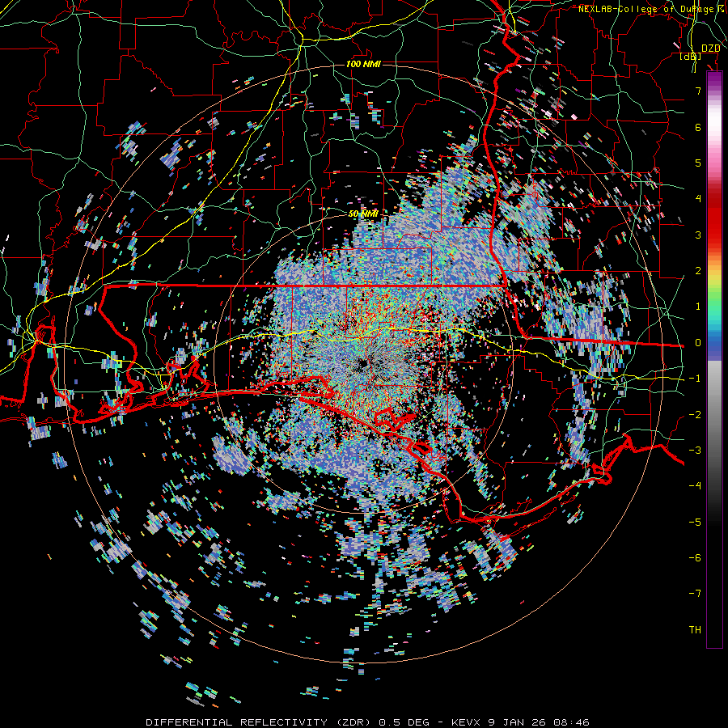This screenshot has height=728, width=728.
Task: Click the "100 NMI" range ring label
Action: coord(363,64)
